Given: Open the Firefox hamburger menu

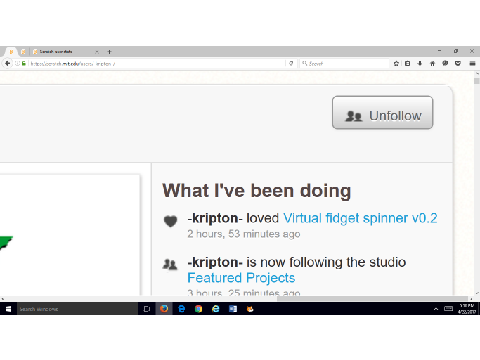Looking at the screenshot, I should click(472, 63).
